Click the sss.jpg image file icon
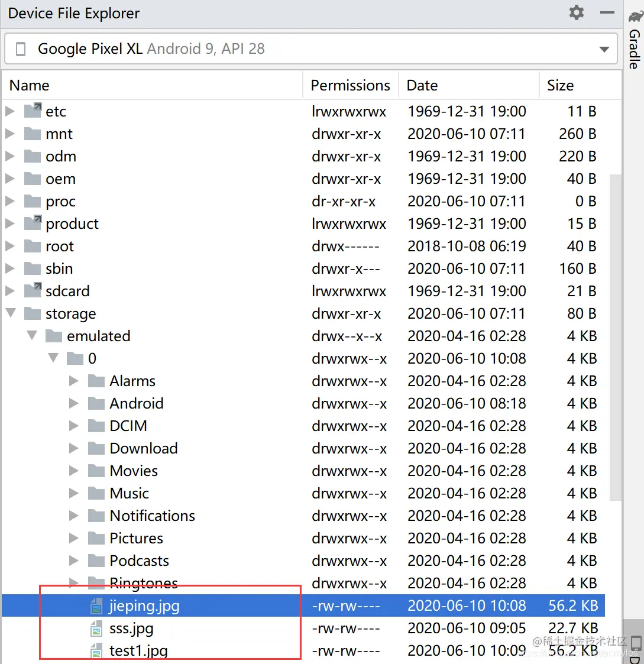The image size is (644, 664). pos(96,628)
